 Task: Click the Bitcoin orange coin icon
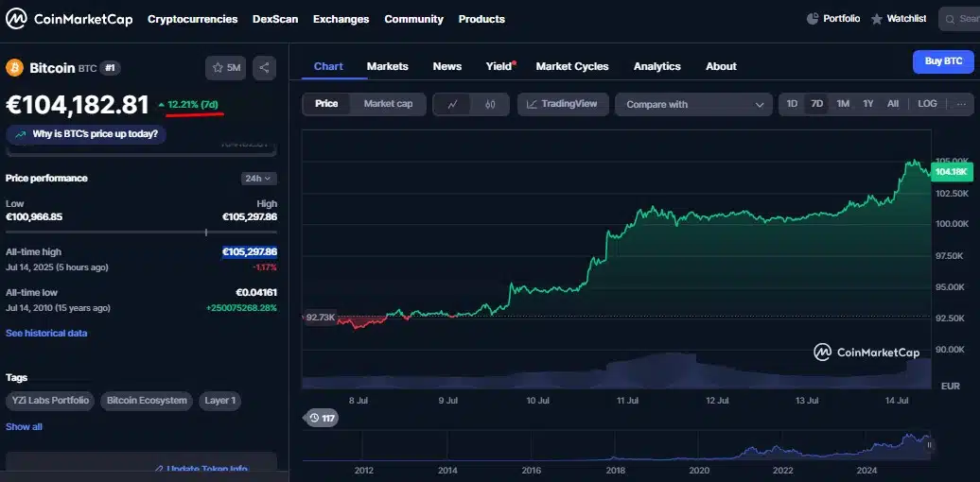[x=14, y=67]
